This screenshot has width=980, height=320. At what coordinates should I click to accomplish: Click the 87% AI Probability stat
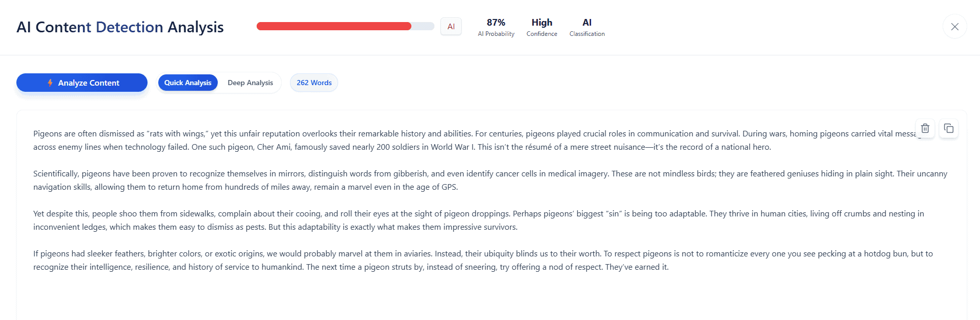point(496,27)
